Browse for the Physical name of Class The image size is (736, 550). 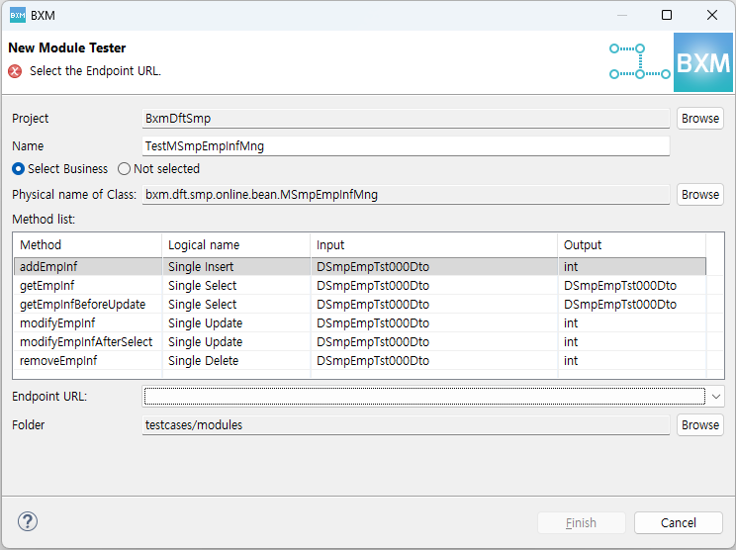pyautogui.click(x=700, y=194)
